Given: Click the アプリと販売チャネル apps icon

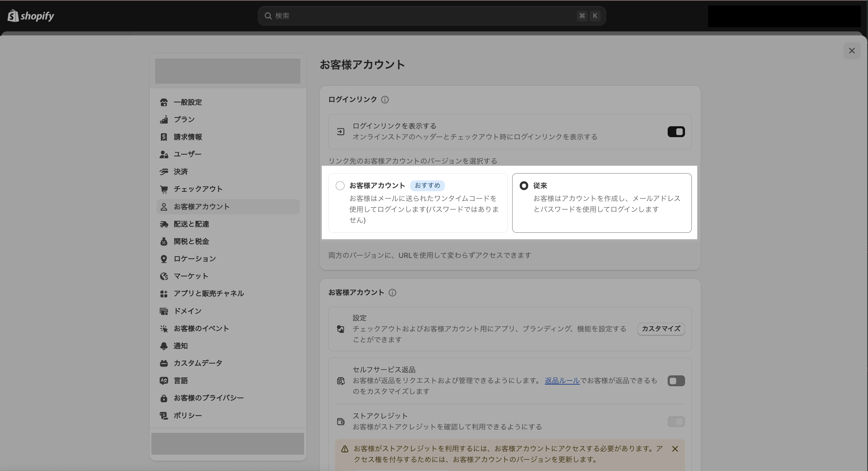Looking at the screenshot, I should [164, 293].
